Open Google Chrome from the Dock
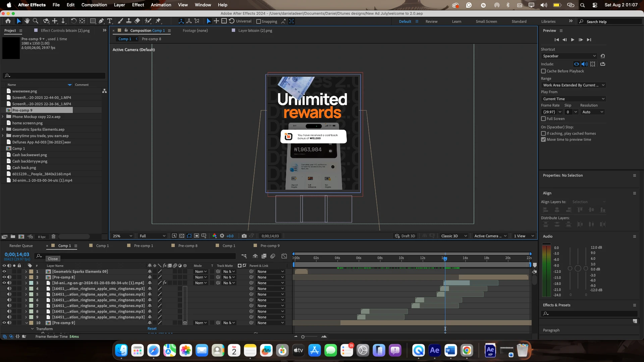The image size is (644, 362). pos(467,351)
